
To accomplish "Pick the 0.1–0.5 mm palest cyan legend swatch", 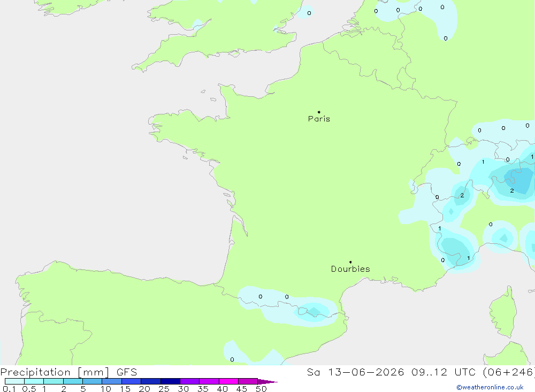I will (14, 381).
